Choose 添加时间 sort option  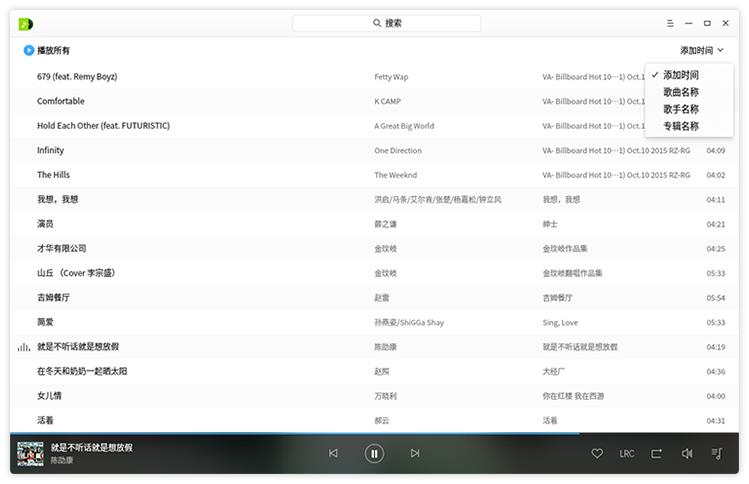click(681, 75)
